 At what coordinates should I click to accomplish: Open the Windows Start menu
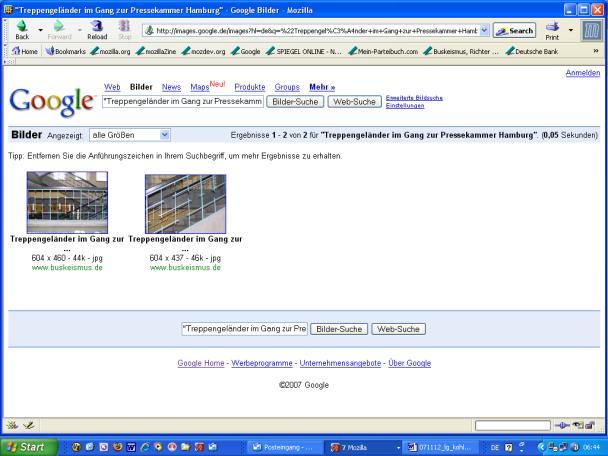(29, 447)
